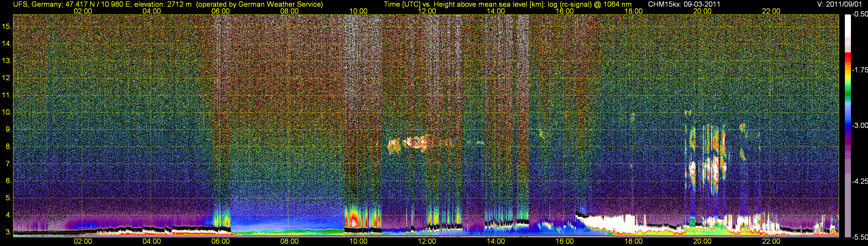
Task: Click the 22:00 label on the top time axis
Action: 771,11
